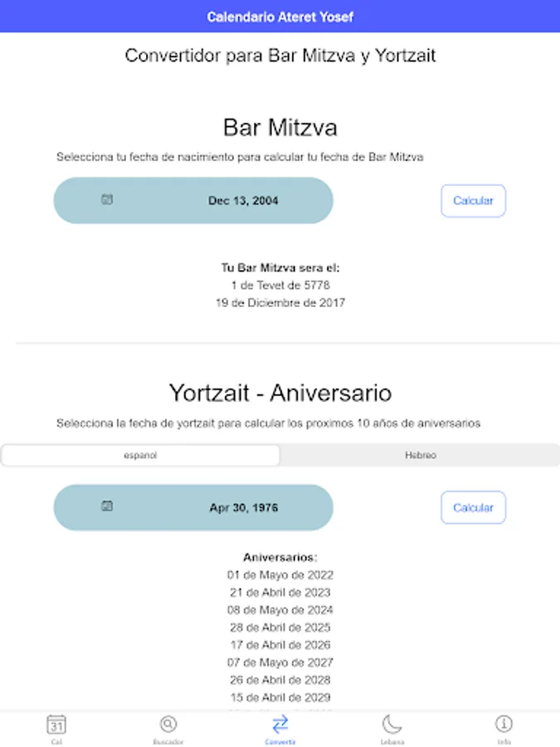
Task: Click Calcular for Yortzait anniversaries
Action: [473, 507]
